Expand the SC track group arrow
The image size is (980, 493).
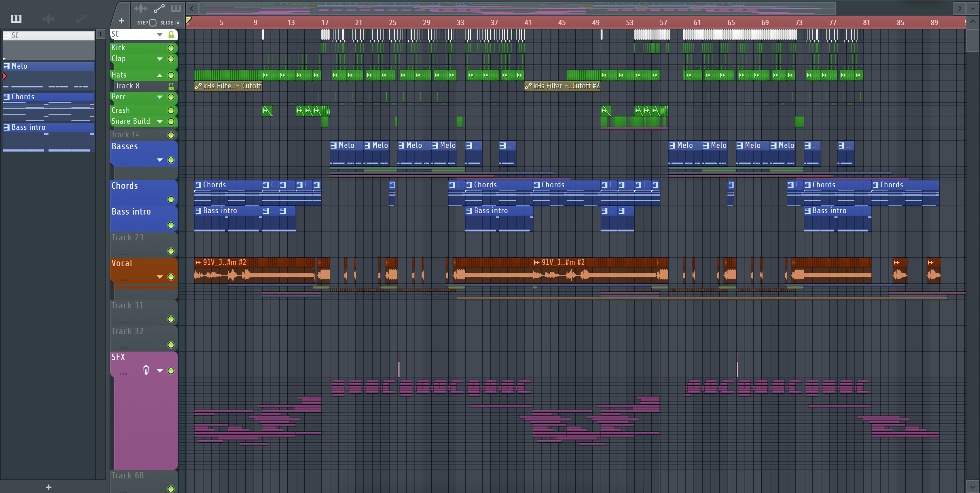pyautogui.click(x=160, y=35)
